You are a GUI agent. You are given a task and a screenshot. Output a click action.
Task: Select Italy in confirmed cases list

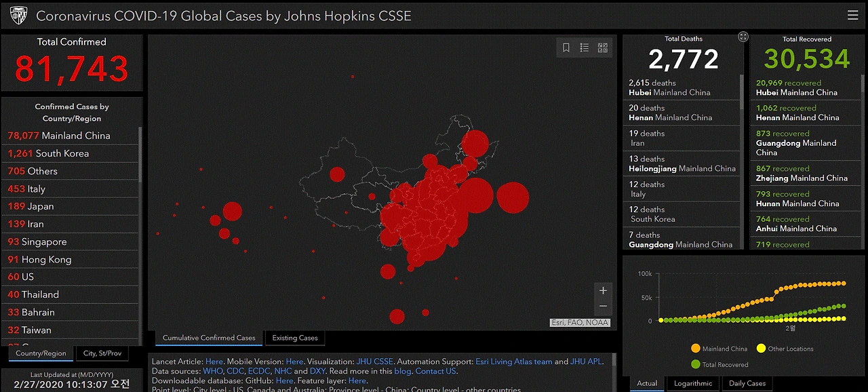[71, 189]
